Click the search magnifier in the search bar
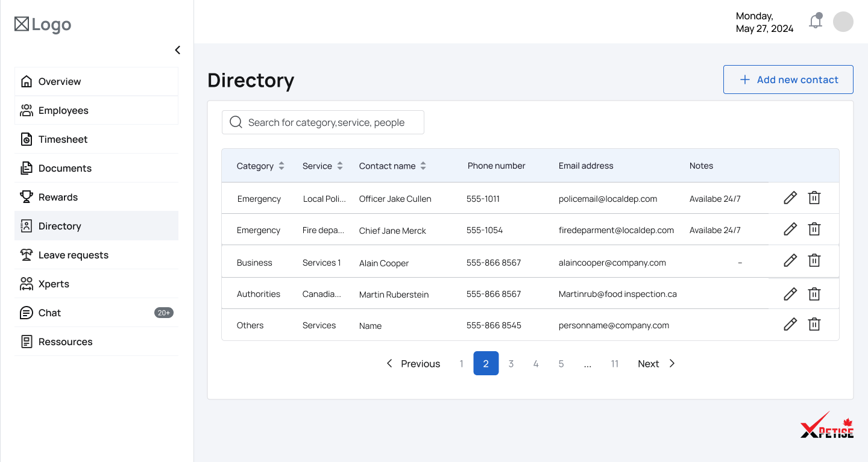The image size is (868, 462). point(235,122)
